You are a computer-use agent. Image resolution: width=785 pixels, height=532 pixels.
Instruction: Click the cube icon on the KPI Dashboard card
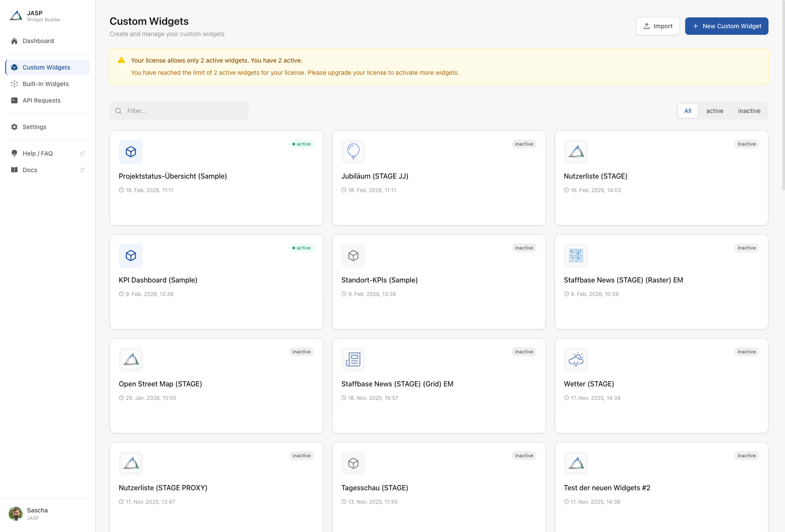tap(130, 256)
